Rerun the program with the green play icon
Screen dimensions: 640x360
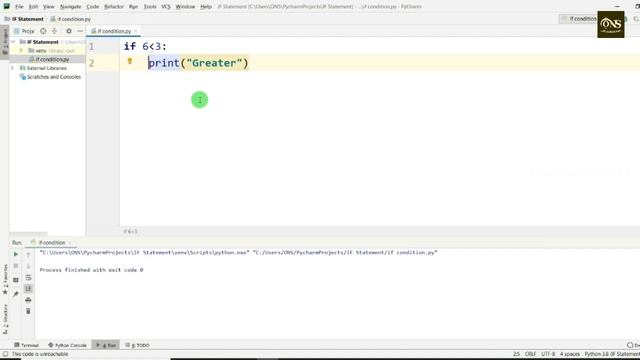click(x=16, y=254)
